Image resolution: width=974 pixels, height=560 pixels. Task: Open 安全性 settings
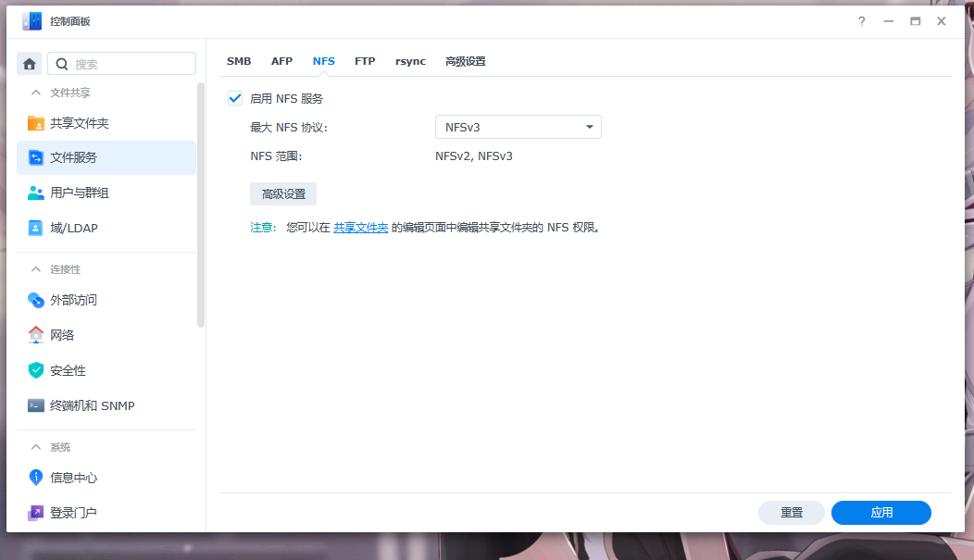click(x=77, y=369)
